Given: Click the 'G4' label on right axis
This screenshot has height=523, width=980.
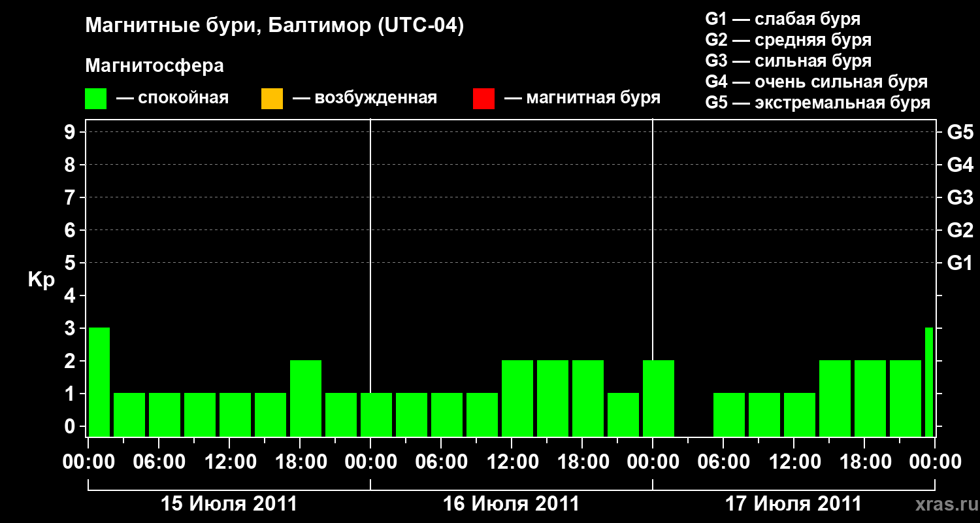Looking at the screenshot, I should click(960, 165).
